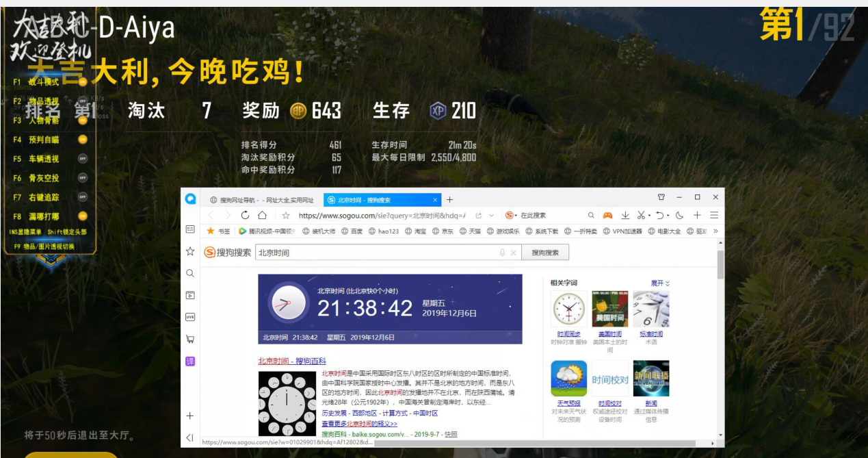Viewport: 868px width, 458px height.
Task: Open the dropdown arrow beside the scissors icon
Action: pos(648,215)
